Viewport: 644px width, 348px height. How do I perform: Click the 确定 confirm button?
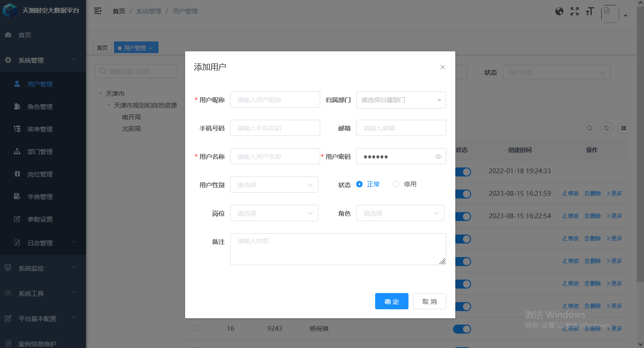(391, 301)
